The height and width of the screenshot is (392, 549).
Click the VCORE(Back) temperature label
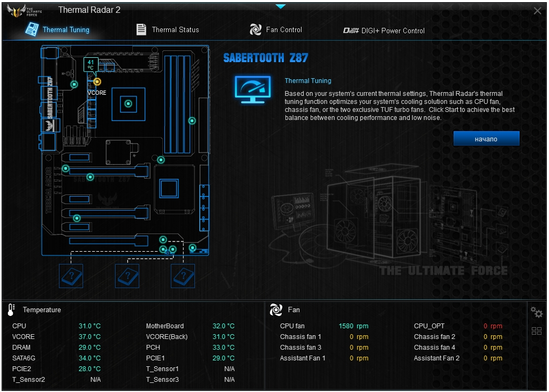[167, 337]
